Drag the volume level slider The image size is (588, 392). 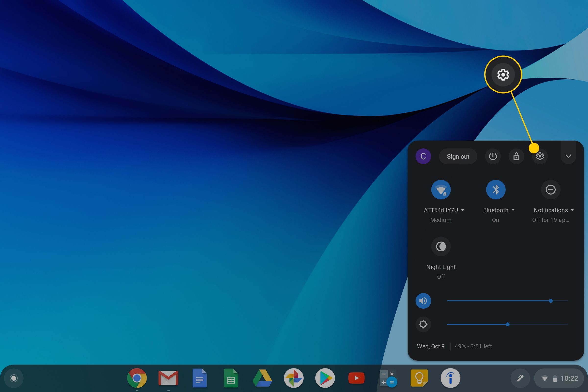click(551, 301)
